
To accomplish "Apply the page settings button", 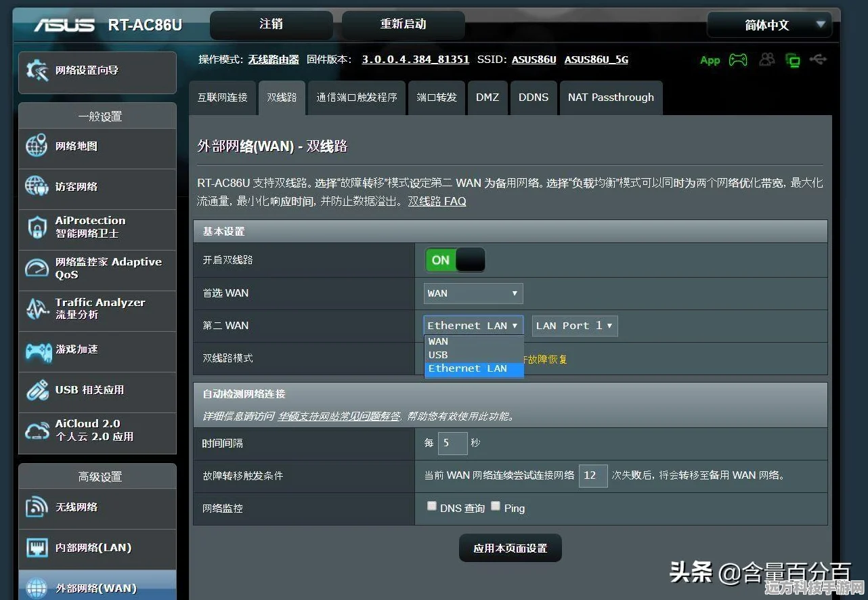I will [511, 549].
